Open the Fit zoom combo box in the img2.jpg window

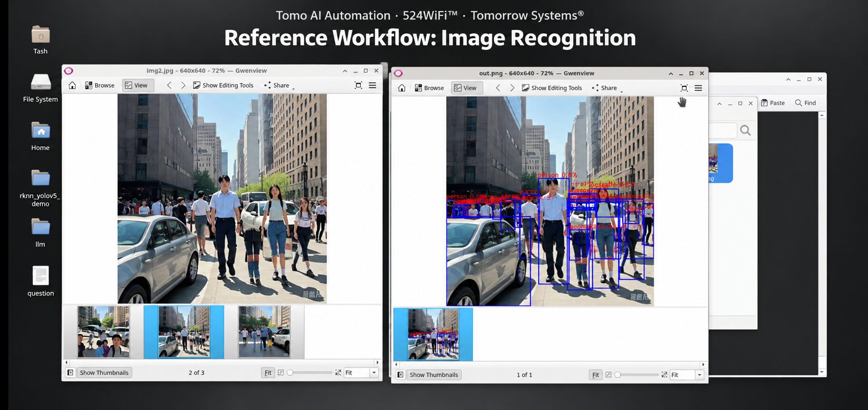point(361,372)
